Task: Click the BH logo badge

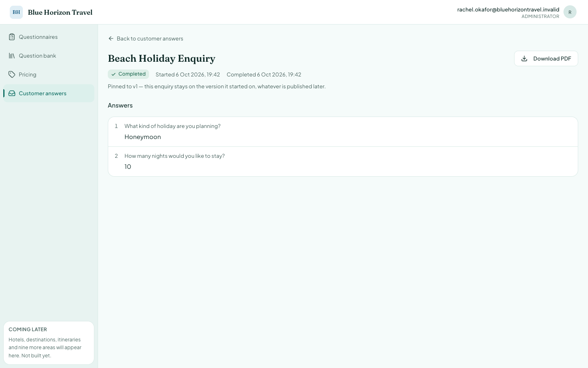Action: coord(16,12)
